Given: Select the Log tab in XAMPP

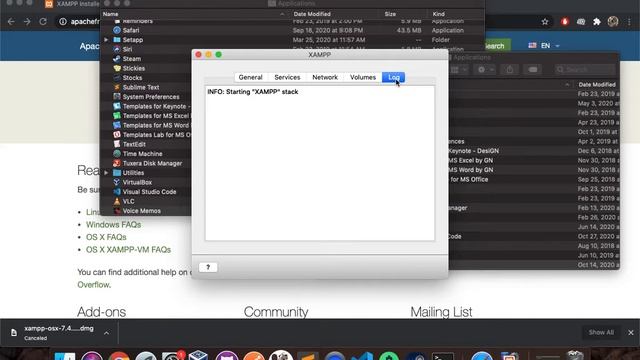Looking at the screenshot, I should (393, 77).
